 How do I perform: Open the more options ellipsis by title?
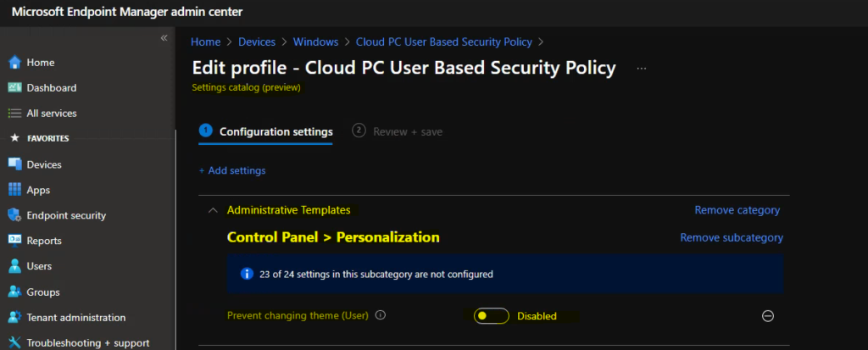[x=642, y=68]
